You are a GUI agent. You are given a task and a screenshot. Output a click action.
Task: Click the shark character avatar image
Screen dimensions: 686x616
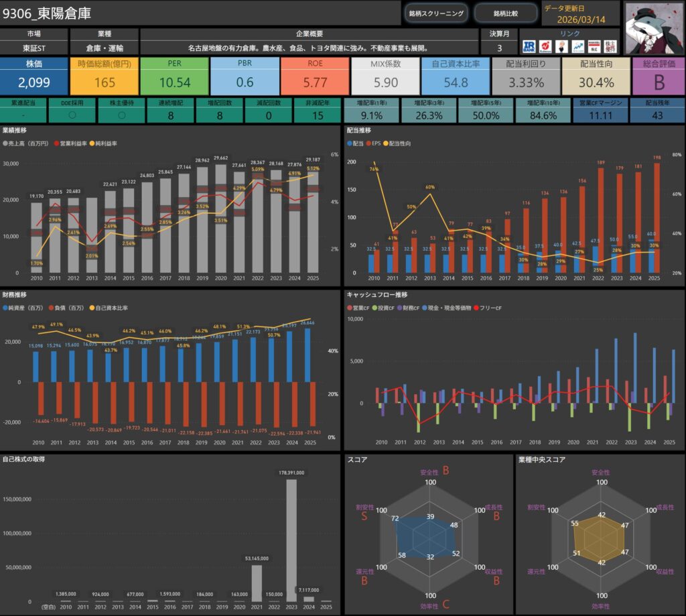653,28
